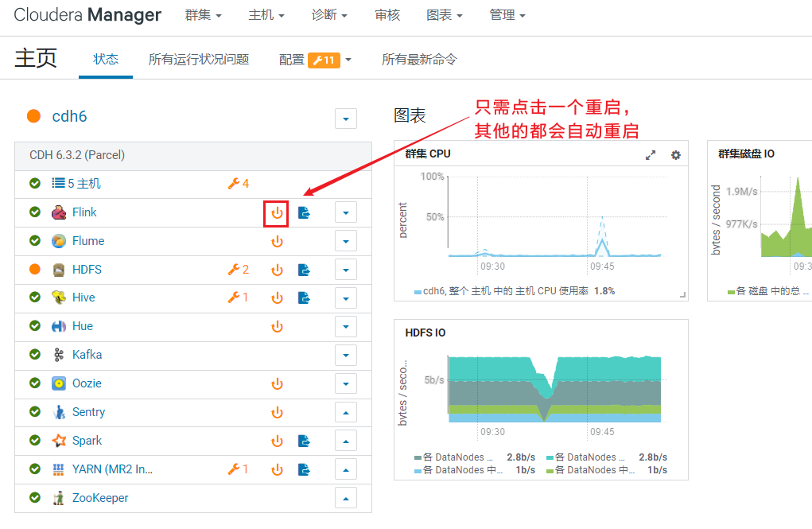Viewport: 812px width, 529px height.
Task: Open the Kafka service actions dropdown
Action: (346, 356)
